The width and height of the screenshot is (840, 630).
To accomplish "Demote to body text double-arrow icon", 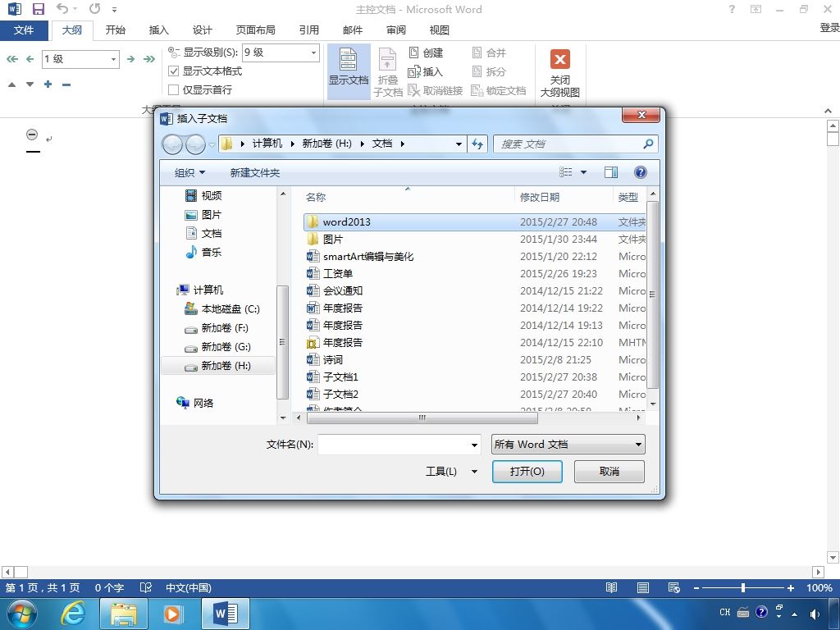I will click(x=149, y=59).
